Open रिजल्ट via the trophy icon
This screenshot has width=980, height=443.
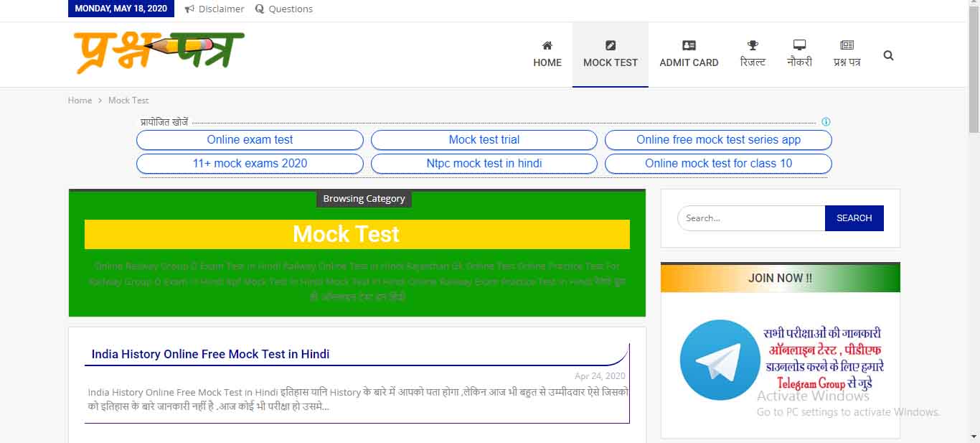(752, 44)
